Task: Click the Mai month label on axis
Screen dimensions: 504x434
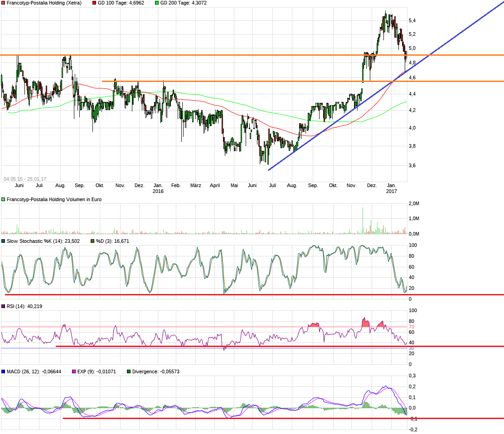Action: pyautogui.click(x=234, y=185)
